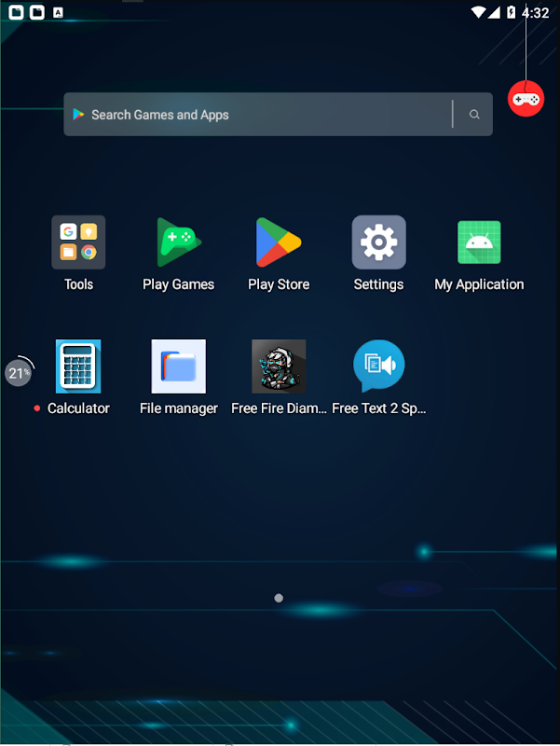Tap the second notification icon in status bar
The width and height of the screenshot is (560, 746).
(37, 12)
